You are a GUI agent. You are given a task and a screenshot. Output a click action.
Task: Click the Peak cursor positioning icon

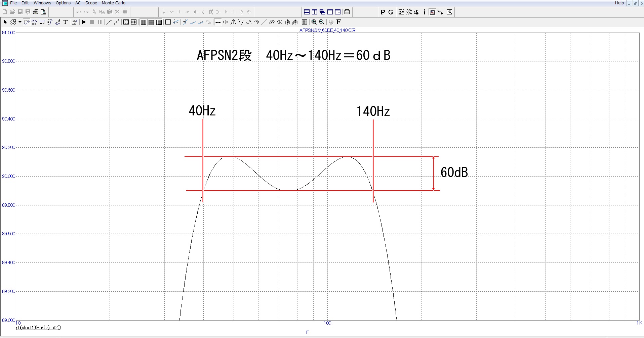click(233, 22)
